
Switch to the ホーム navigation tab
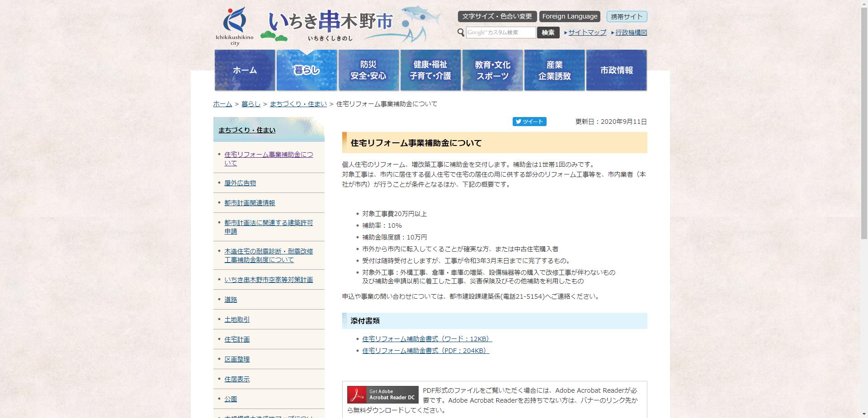coord(245,70)
